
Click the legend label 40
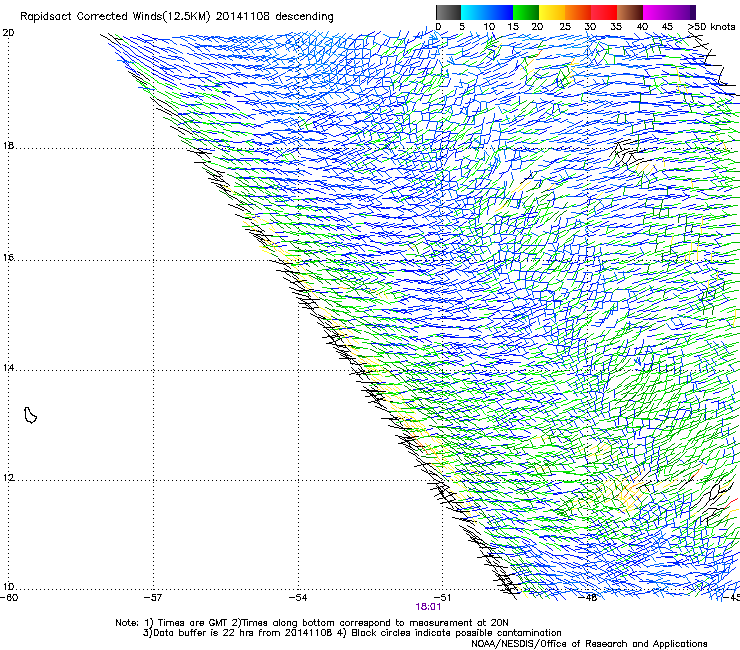[642, 27]
